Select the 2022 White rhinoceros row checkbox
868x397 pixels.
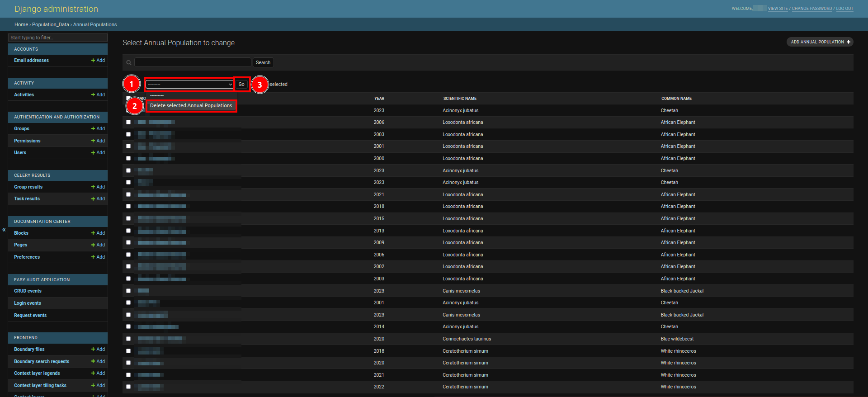[x=128, y=387]
